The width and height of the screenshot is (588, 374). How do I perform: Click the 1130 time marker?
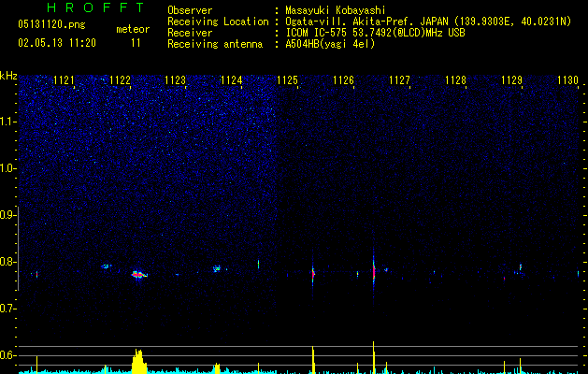(x=567, y=80)
